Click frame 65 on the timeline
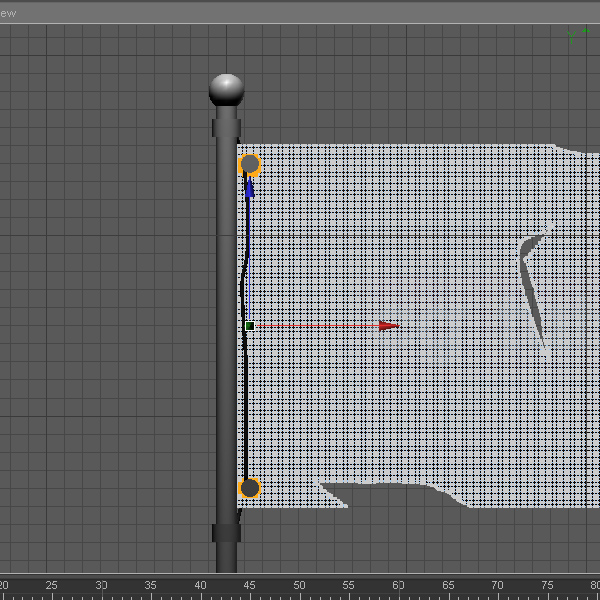 [448, 585]
